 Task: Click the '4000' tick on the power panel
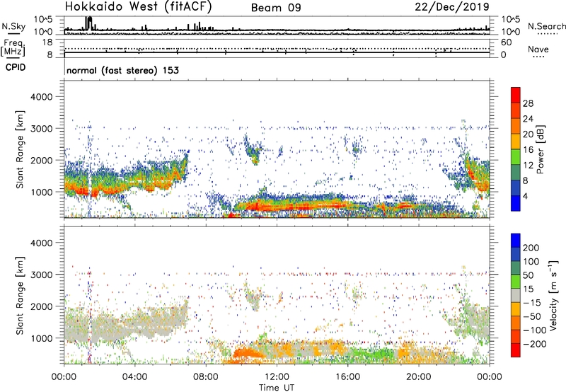coord(41,97)
